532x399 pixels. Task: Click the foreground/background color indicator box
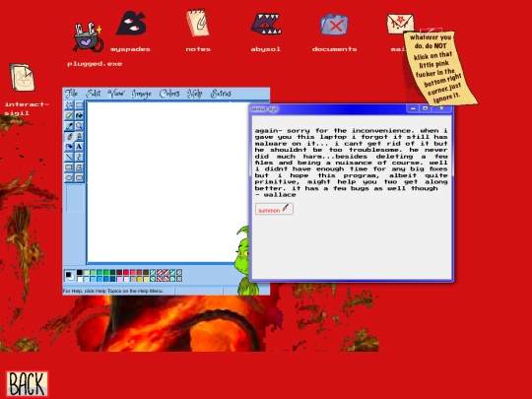70,275
